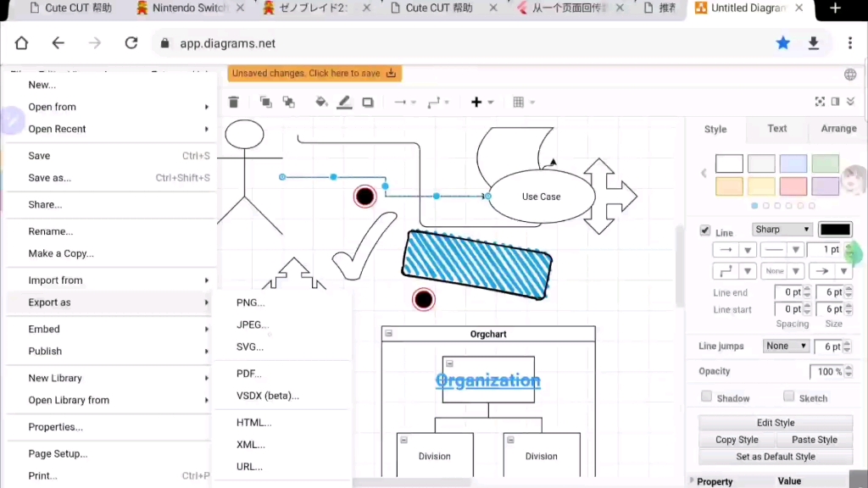Select the Line Color pencil icon
Viewport: 868px width, 488px height.
pyautogui.click(x=344, y=102)
